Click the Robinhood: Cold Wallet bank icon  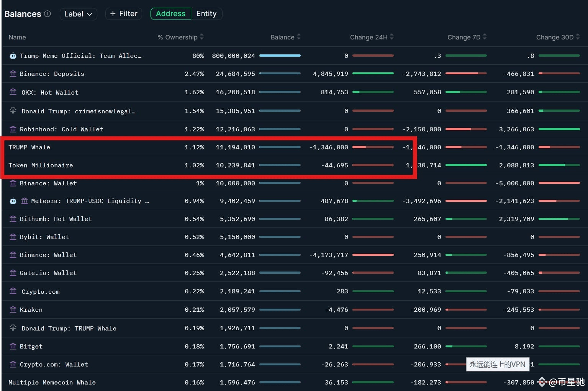pos(13,129)
